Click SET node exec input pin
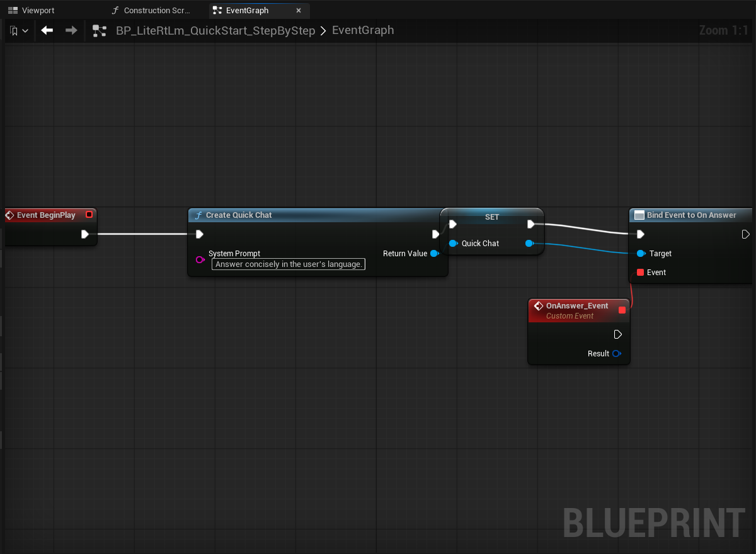This screenshot has width=756, height=554. coord(452,224)
